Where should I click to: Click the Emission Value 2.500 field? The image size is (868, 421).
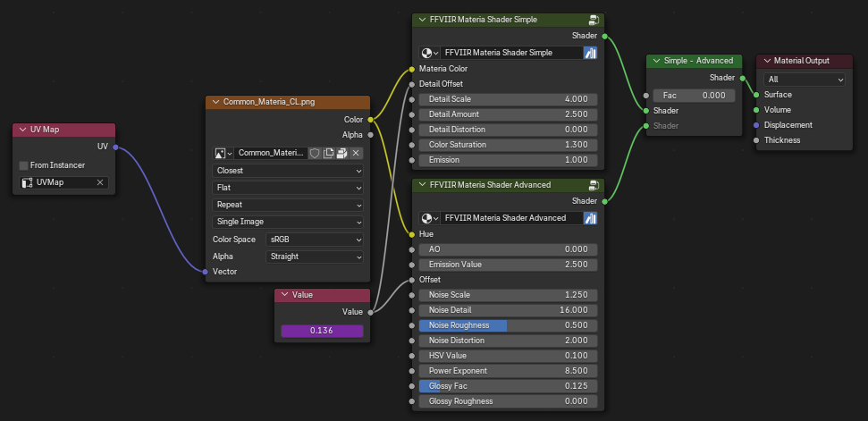coord(508,265)
